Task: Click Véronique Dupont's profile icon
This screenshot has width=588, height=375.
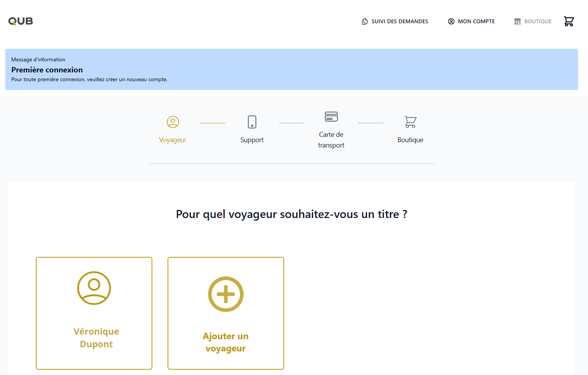Action: click(x=94, y=288)
